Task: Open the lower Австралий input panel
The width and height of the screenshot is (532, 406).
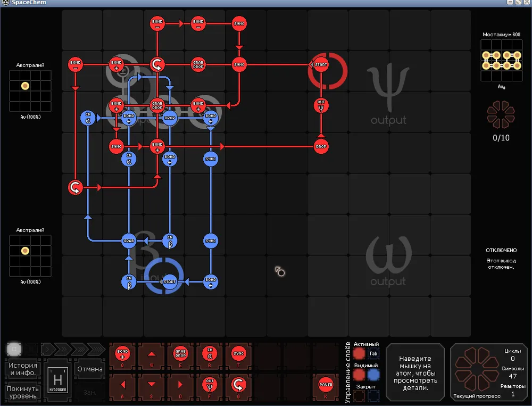Action: (x=30, y=256)
